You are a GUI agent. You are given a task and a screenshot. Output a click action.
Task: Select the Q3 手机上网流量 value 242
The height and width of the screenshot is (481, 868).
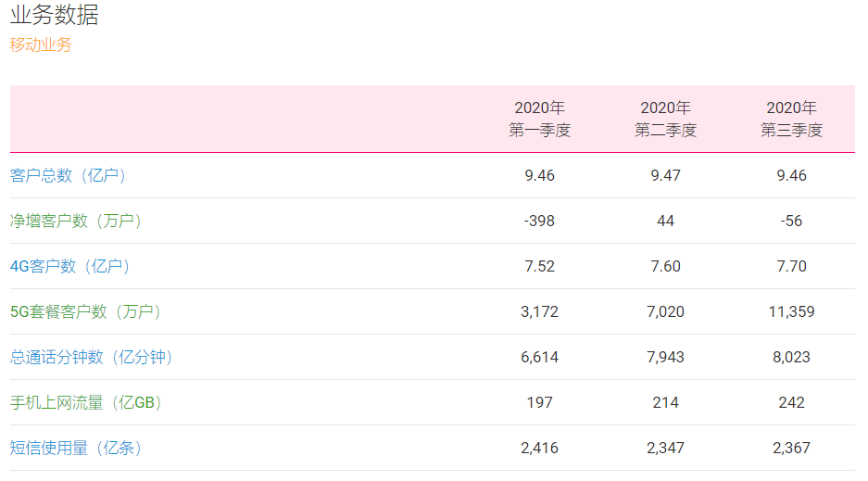792,402
